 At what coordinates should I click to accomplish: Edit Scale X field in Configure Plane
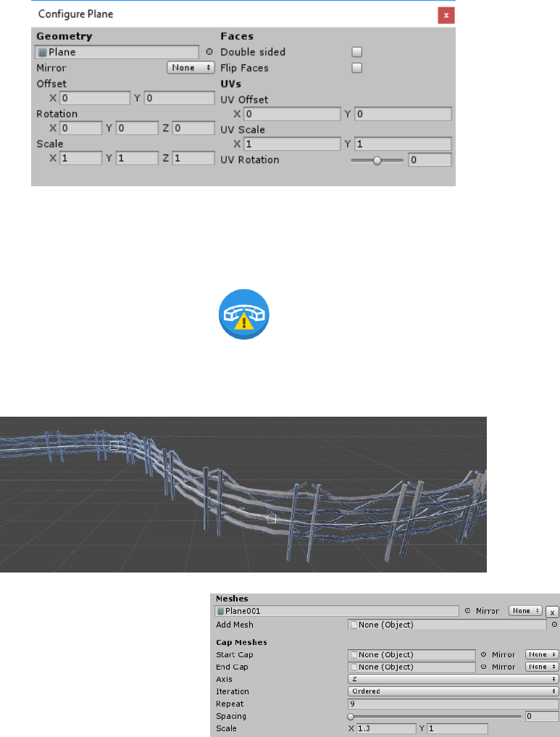click(x=80, y=158)
